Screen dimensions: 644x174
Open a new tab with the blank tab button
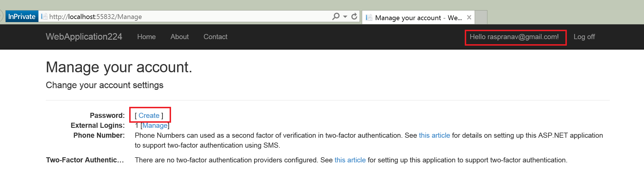pyautogui.click(x=481, y=17)
